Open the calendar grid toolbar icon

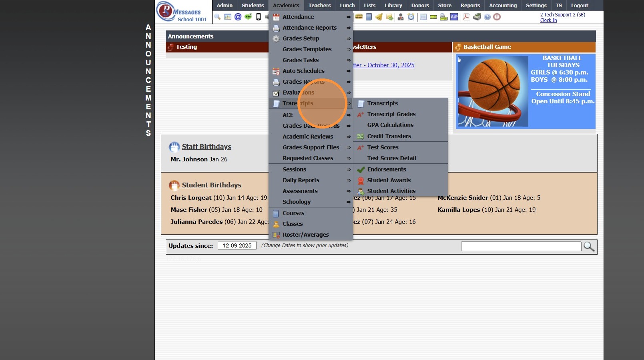tap(228, 17)
